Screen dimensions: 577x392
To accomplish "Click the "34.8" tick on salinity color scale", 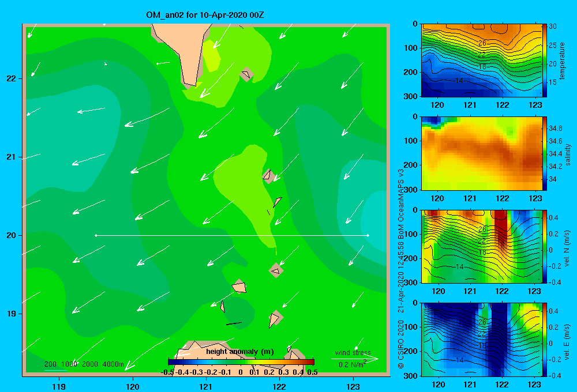I will point(556,129).
